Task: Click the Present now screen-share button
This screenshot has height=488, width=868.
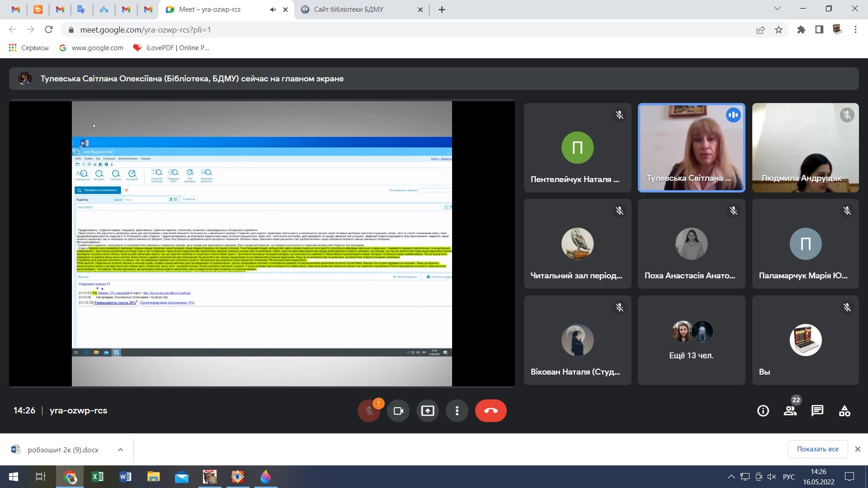Action: 428,411
